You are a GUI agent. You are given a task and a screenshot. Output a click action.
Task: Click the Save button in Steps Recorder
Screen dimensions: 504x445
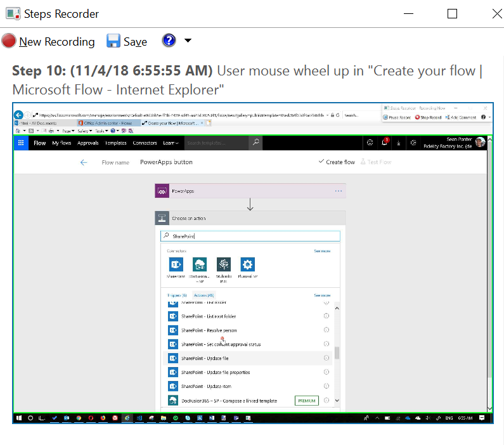(127, 41)
